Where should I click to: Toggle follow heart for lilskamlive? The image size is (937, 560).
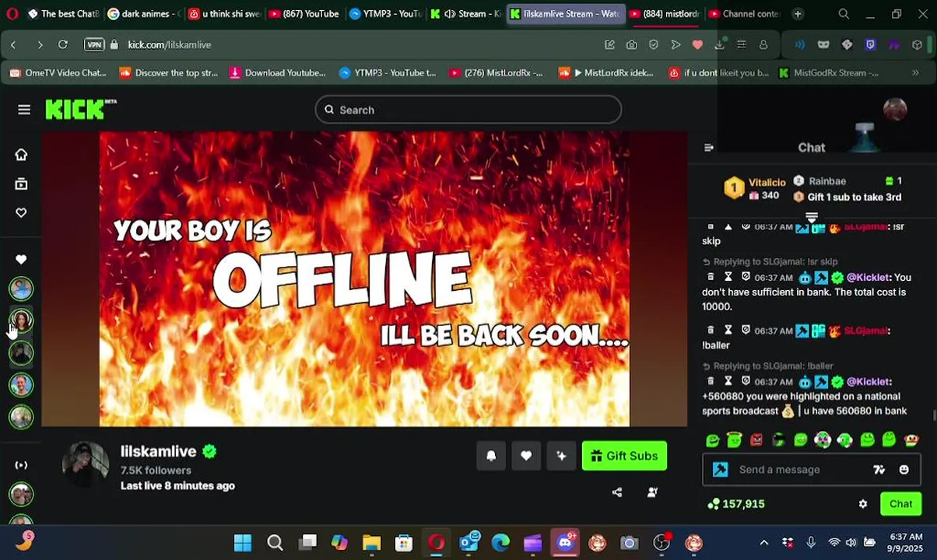pos(526,456)
